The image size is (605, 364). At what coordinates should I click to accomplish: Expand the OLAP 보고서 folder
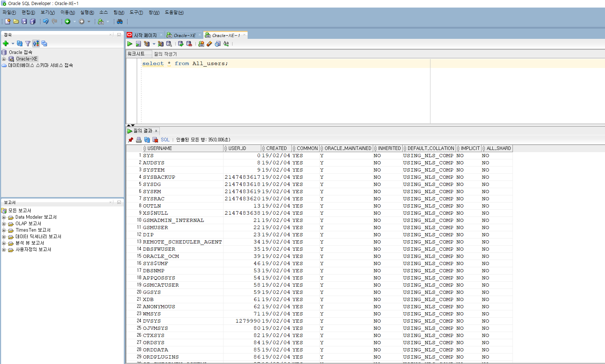click(4, 224)
